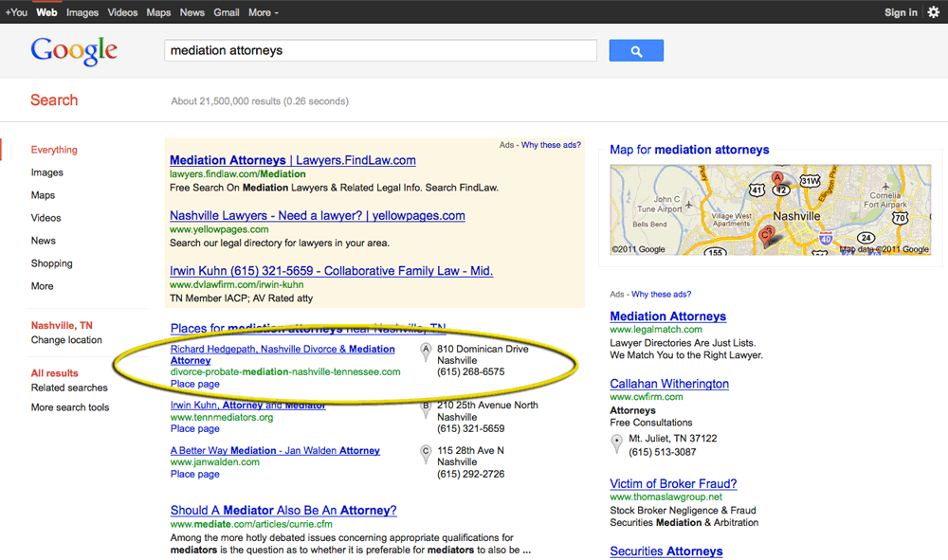Screen dimensions: 948x560
Task: Open Securities Attorneys ad link
Action: pos(666,551)
